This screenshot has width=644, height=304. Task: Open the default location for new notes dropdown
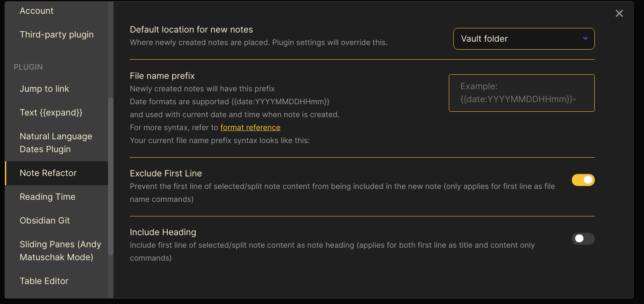523,38
